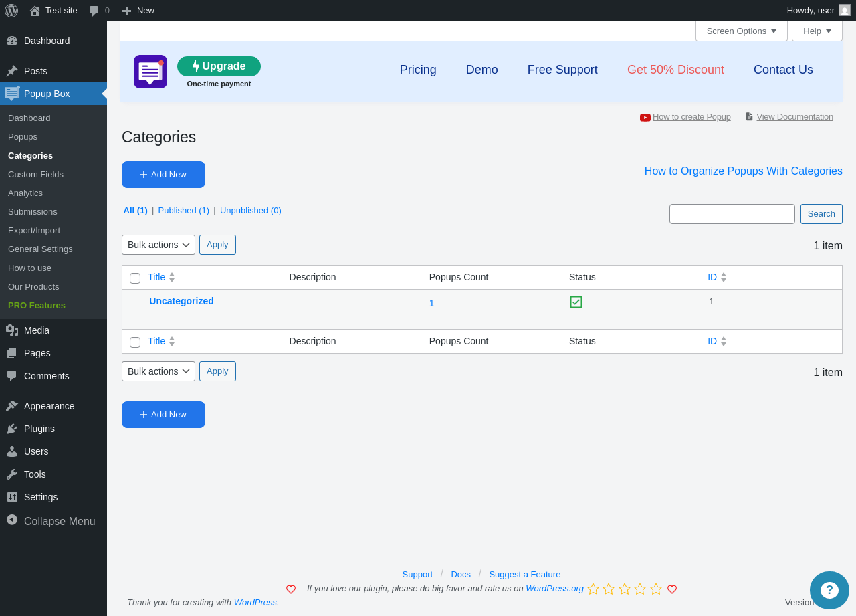Open the Uncategorized category link
The height and width of the screenshot is (616, 856).
(x=181, y=301)
